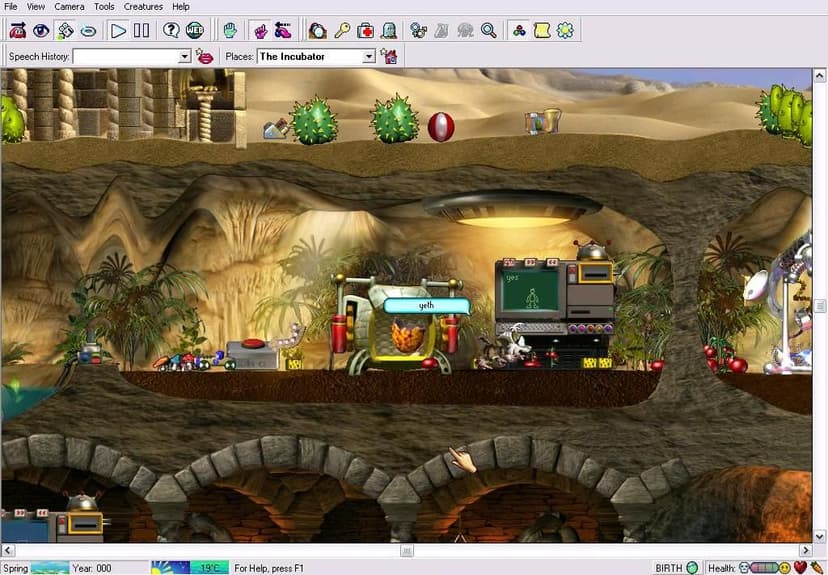Click the pink push-hand with arrow icon
This screenshot has height=575, width=828.
[x=283, y=31]
